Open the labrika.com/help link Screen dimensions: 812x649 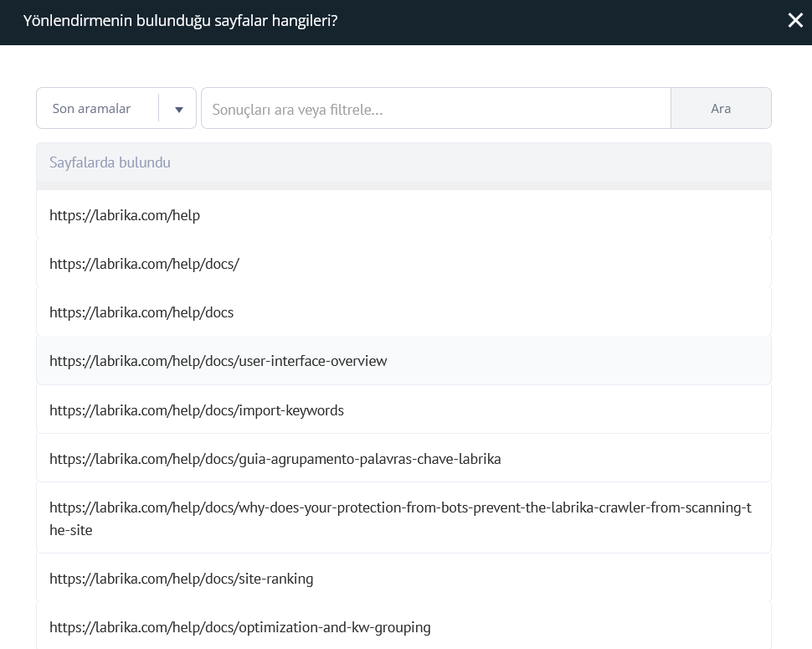(125, 215)
